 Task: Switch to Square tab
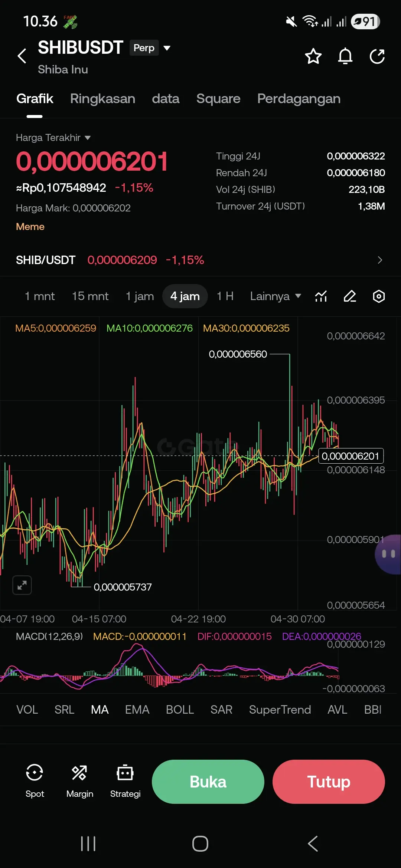(218, 99)
